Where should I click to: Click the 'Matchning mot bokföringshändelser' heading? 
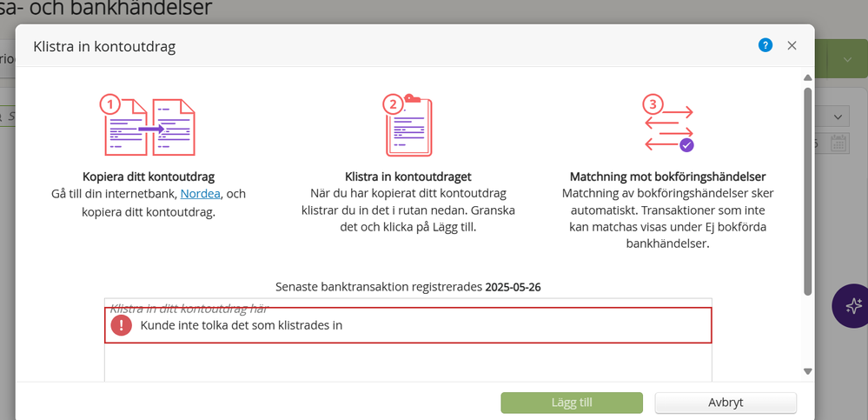(x=667, y=177)
